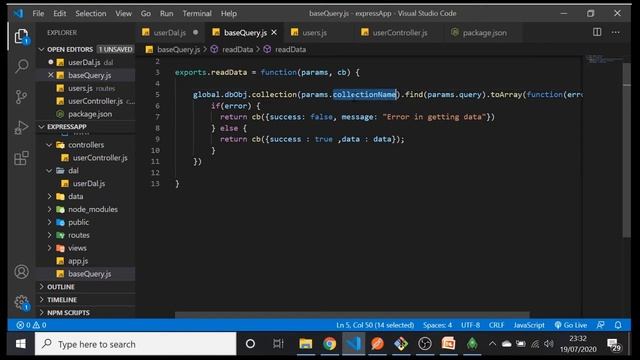Open volume control in system tray
Viewport: 640px width, 360px height.
tap(549, 344)
